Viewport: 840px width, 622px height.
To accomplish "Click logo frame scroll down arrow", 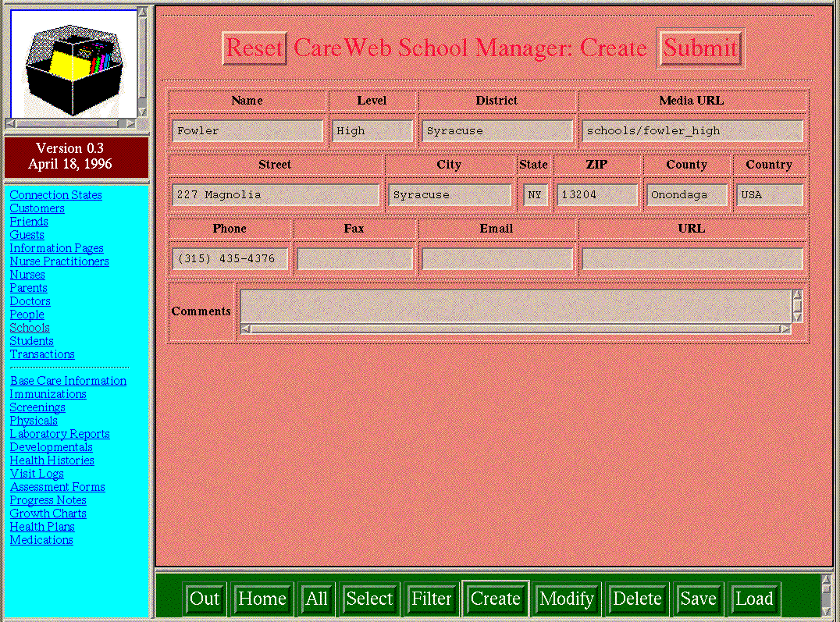I will pos(143,112).
